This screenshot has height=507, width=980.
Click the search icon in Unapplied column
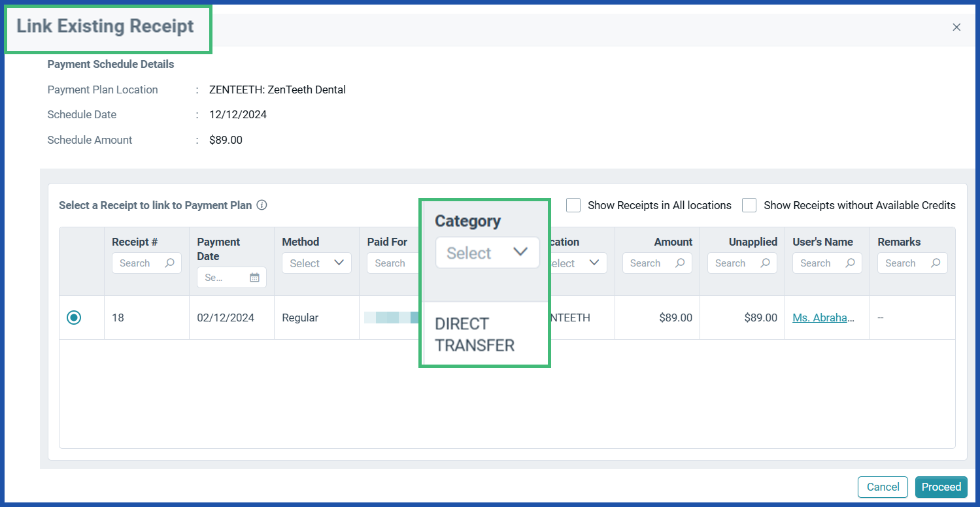click(765, 263)
